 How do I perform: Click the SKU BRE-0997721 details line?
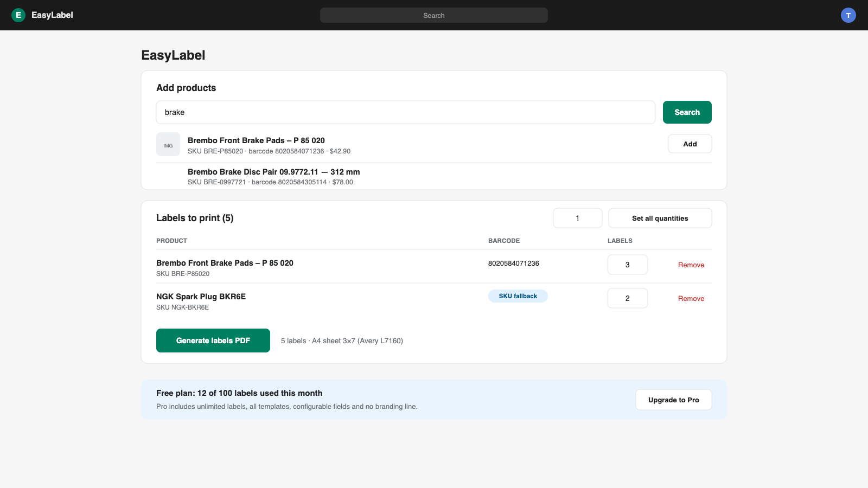(x=270, y=182)
